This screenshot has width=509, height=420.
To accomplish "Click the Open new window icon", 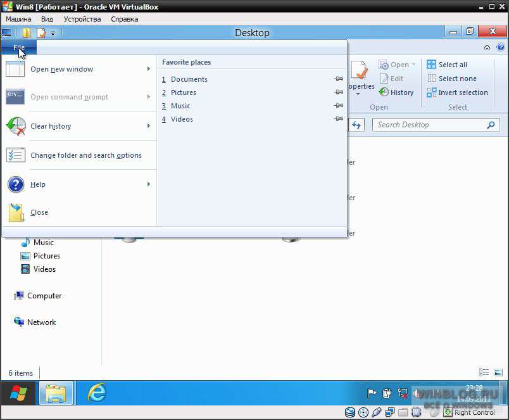I will (x=15, y=69).
